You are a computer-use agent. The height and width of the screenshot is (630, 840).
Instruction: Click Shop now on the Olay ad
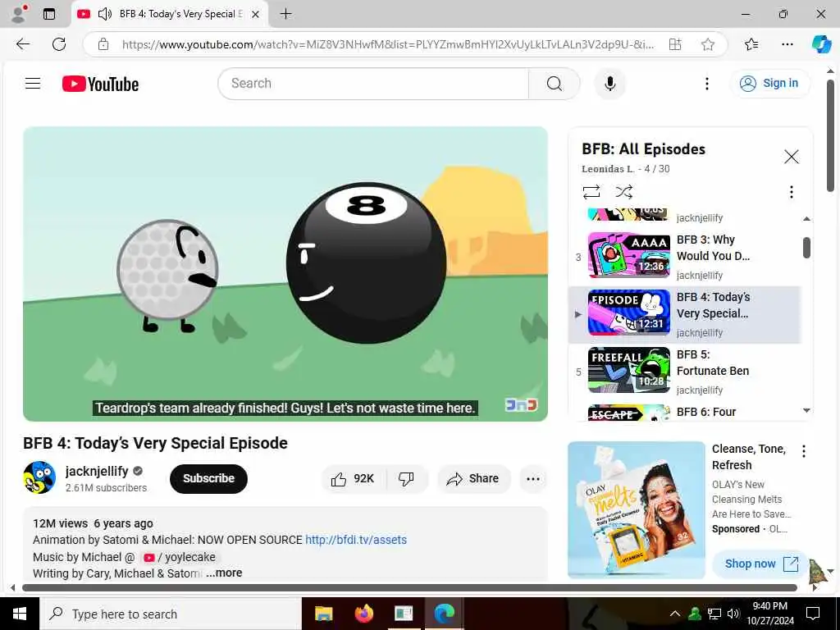pyautogui.click(x=760, y=564)
